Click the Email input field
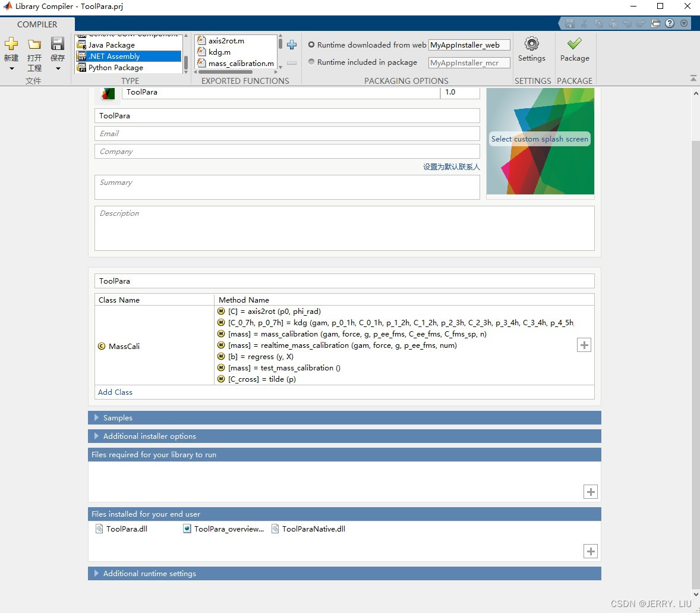Viewport: 700px width, 613px height. pyautogui.click(x=287, y=134)
